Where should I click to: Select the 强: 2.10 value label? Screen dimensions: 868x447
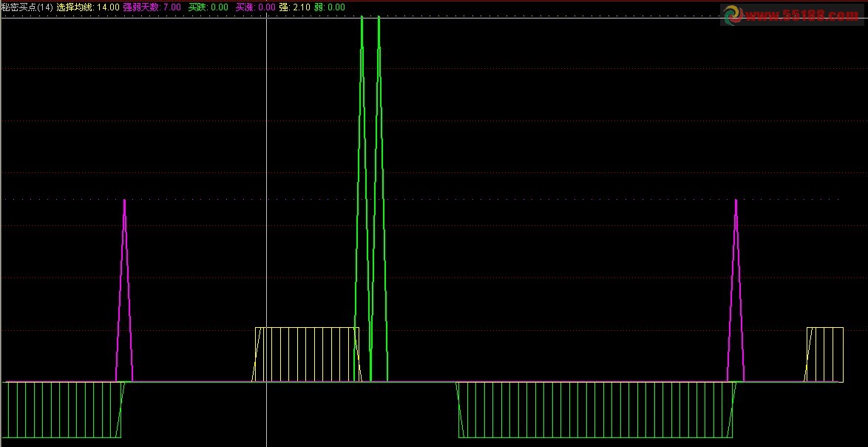294,7
